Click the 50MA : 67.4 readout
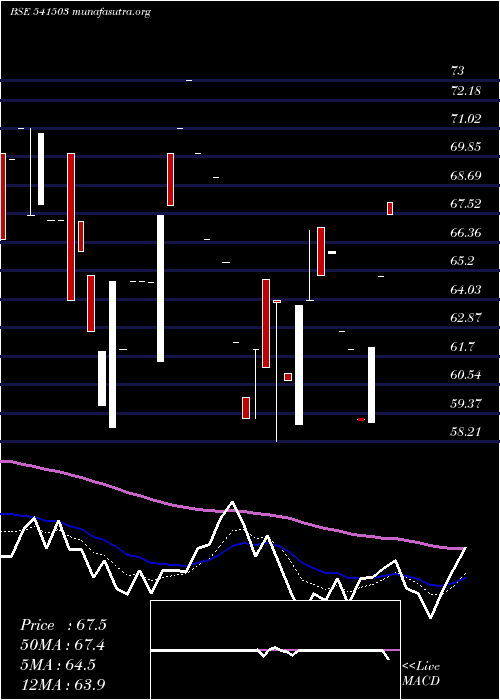This screenshot has width=500, height=700. tap(63, 645)
